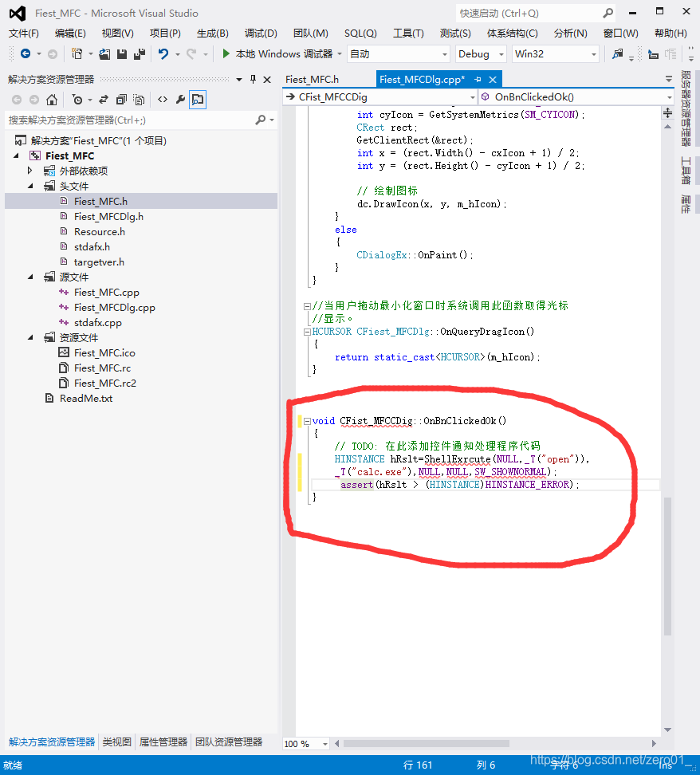Open the 编辑(E) menu

click(x=70, y=33)
